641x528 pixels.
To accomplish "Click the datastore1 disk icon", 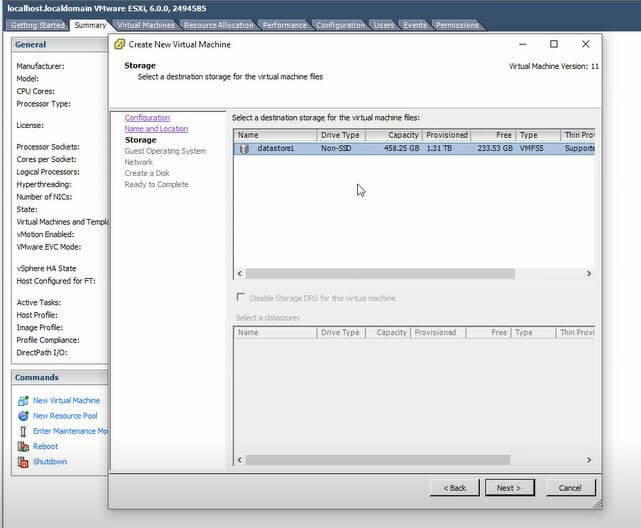I will 244,149.
